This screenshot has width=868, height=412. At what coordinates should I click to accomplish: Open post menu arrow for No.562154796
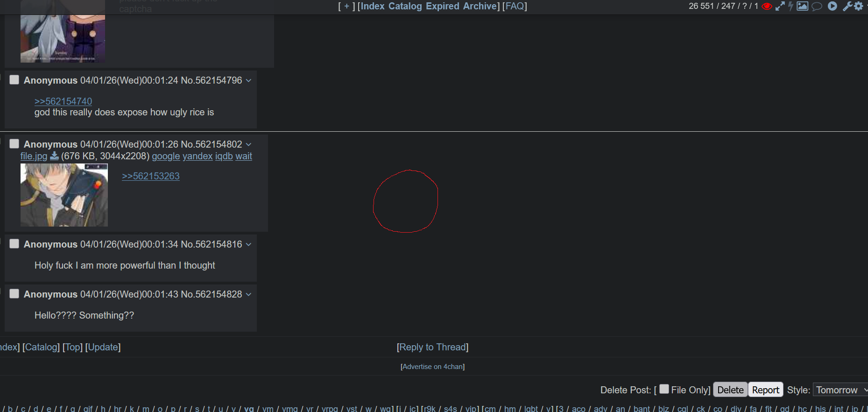point(248,81)
